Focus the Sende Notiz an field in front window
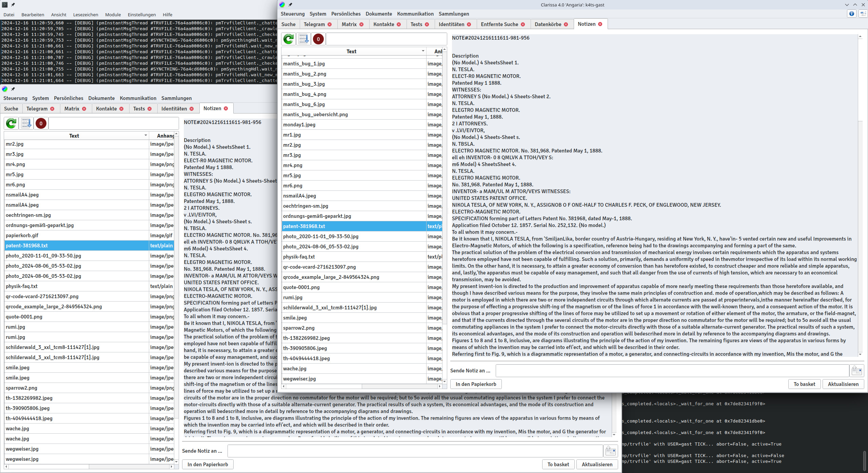Screen dimensions: 868x473 [x=672, y=370]
